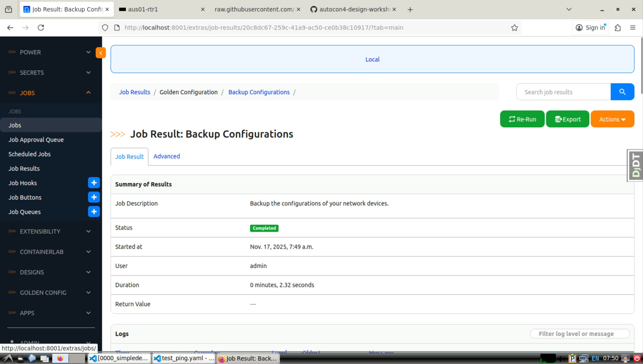Image resolution: width=643 pixels, height=364 pixels.
Task: Add a new Job Queue with the plus icon
Action: click(x=94, y=212)
